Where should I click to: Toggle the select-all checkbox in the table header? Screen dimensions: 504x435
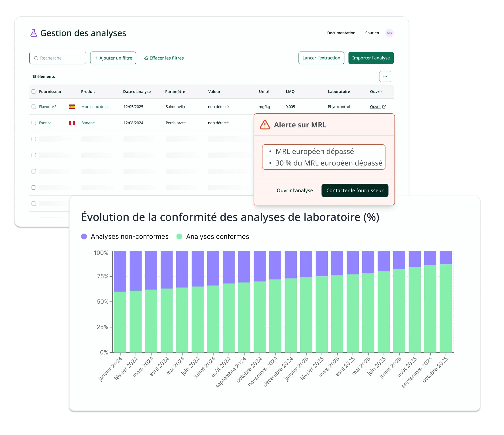(34, 92)
